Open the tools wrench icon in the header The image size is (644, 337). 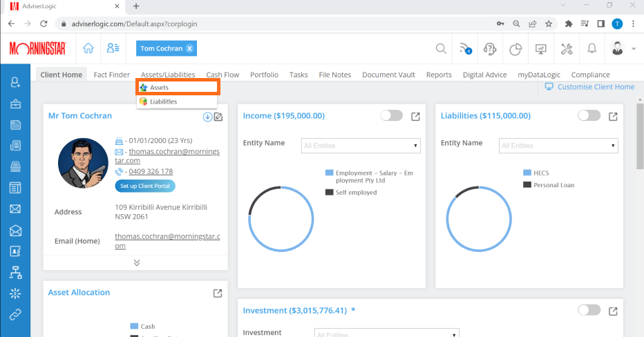pyautogui.click(x=567, y=49)
